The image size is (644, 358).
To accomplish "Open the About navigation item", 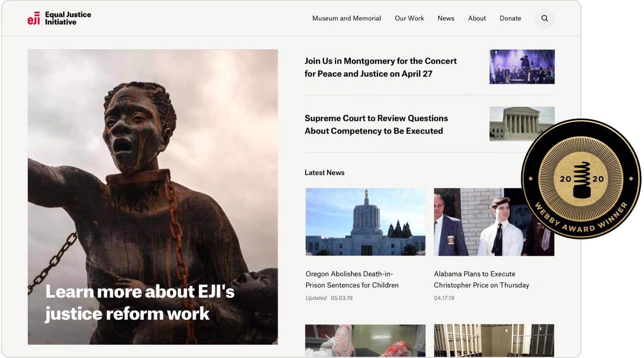I will click(x=477, y=18).
